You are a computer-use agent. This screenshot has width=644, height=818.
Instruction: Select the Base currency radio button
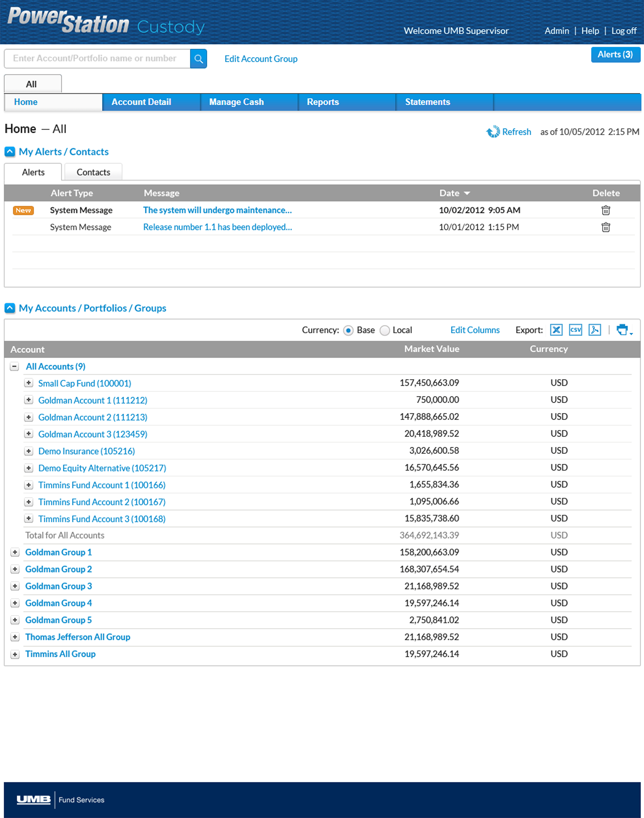tap(348, 330)
